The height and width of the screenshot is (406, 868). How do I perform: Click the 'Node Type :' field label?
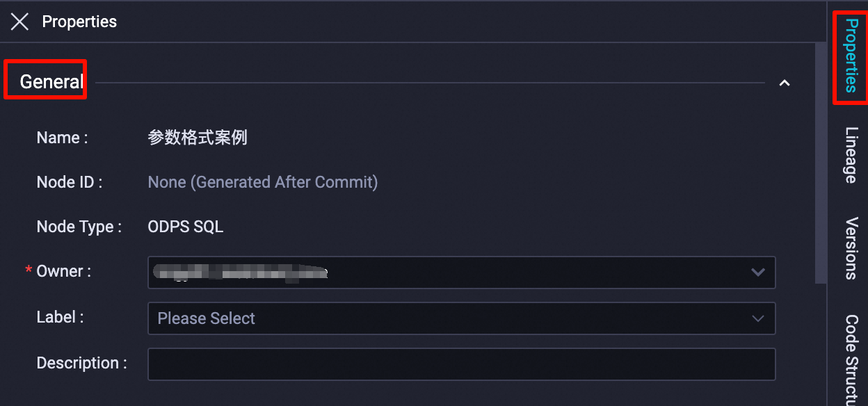tap(79, 227)
